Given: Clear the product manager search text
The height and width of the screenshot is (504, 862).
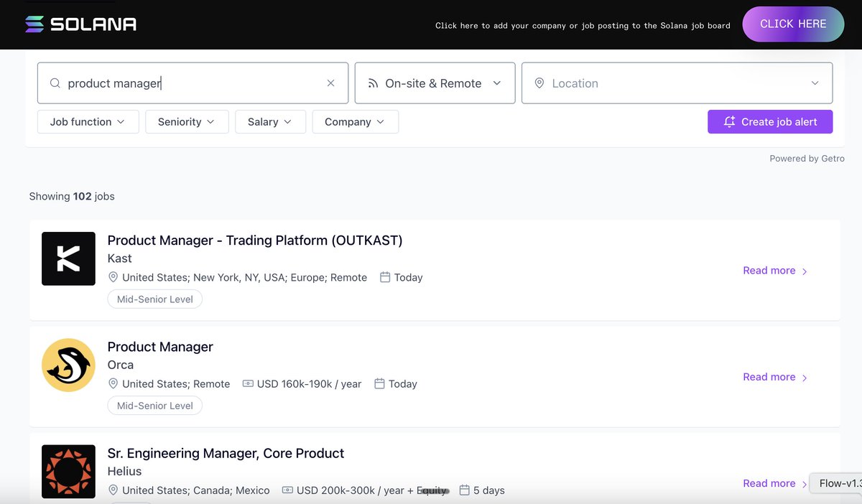Looking at the screenshot, I should [x=330, y=83].
